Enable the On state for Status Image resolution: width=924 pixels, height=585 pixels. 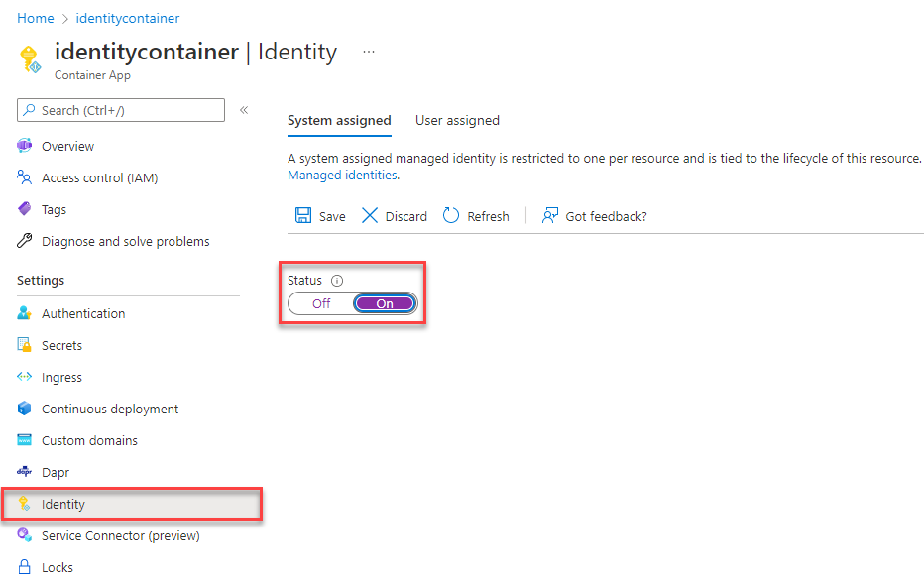coord(385,303)
